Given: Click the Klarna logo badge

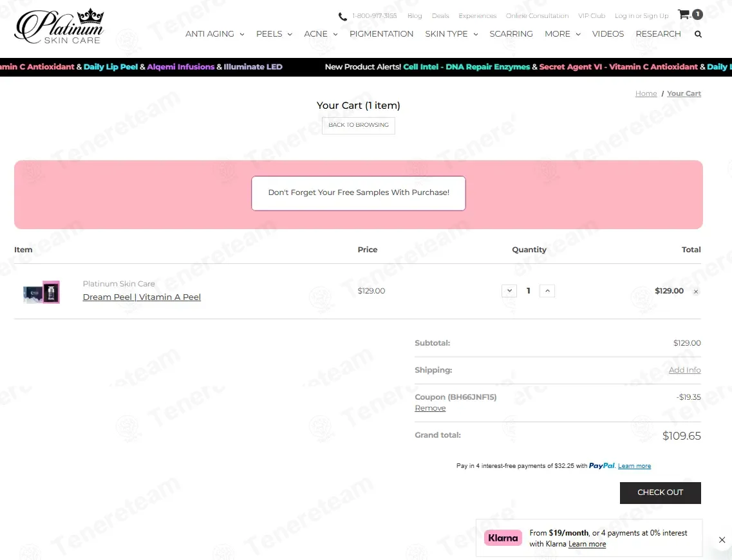Looking at the screenshot, I should click(x=503, y=538).
